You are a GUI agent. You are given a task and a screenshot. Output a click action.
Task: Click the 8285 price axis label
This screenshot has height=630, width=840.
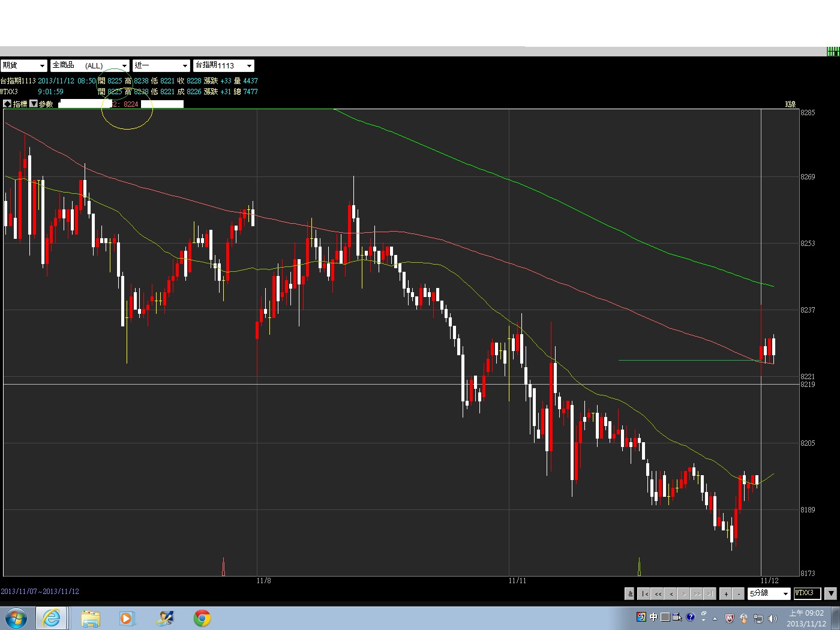point(808,112)
